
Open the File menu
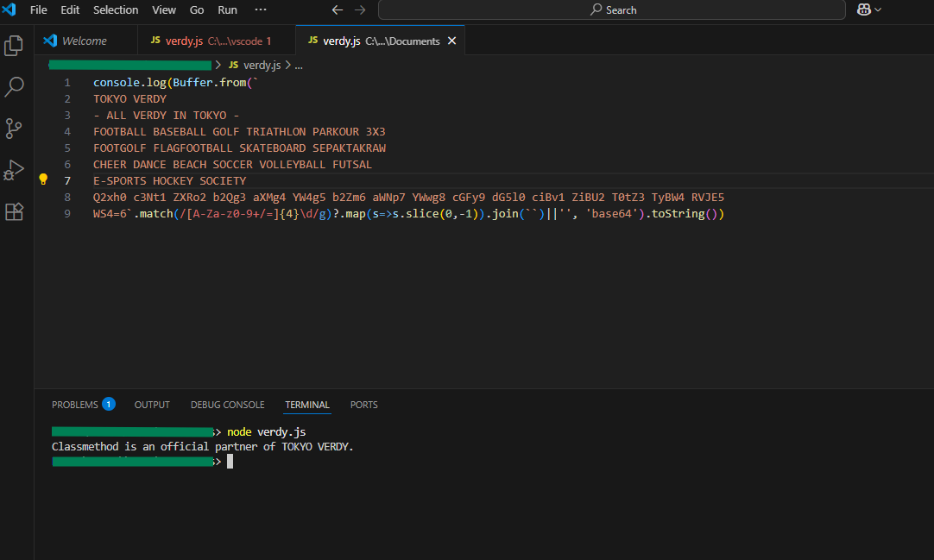pos(38,10)
